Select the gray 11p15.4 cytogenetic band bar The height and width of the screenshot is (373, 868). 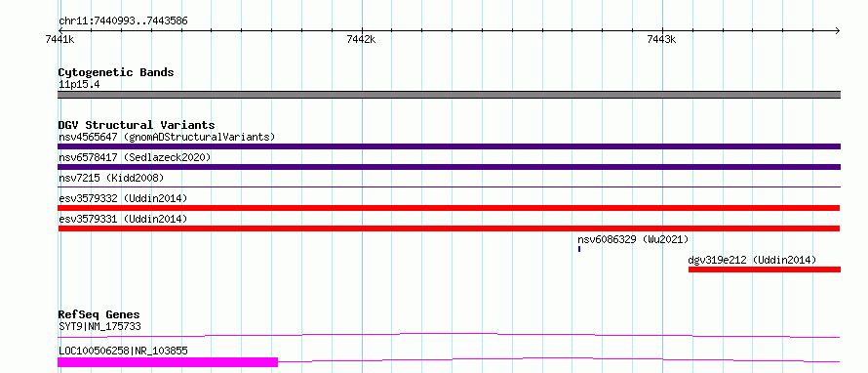(x=449, y=95)
